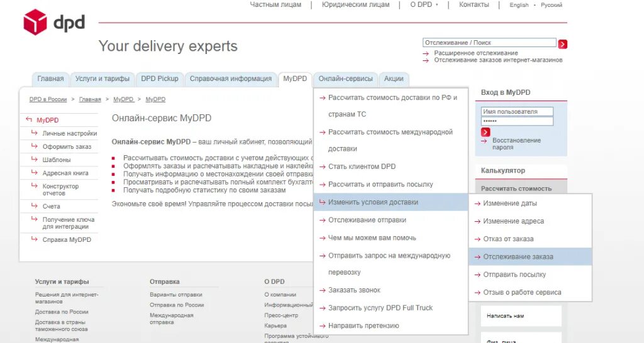
Task: Switch to the Главная tab
Action: pos(50,79)
